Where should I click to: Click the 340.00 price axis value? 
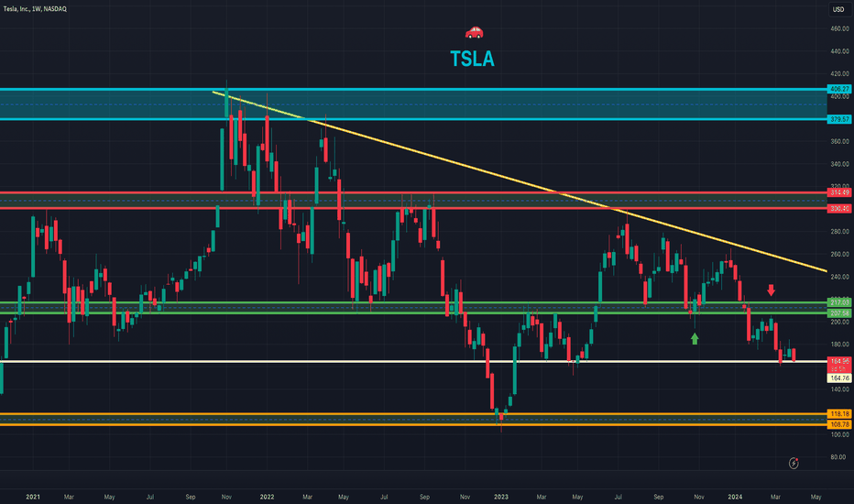click(x=839, y=163)
